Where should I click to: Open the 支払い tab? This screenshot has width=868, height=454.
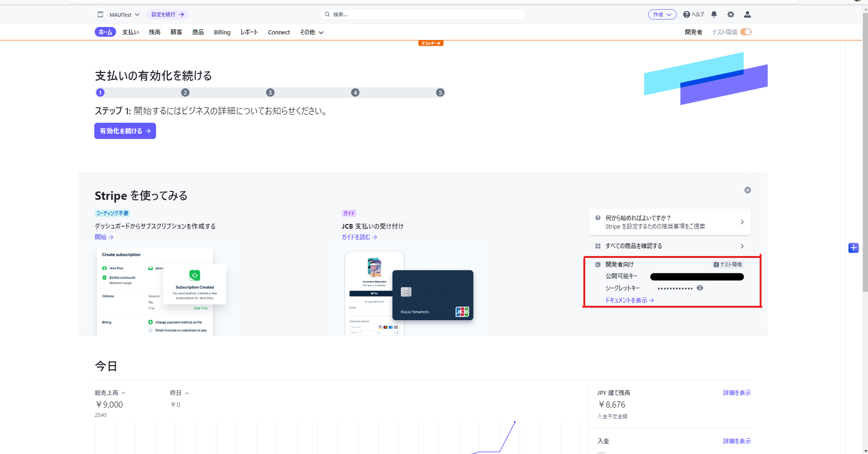pos(131,32)
